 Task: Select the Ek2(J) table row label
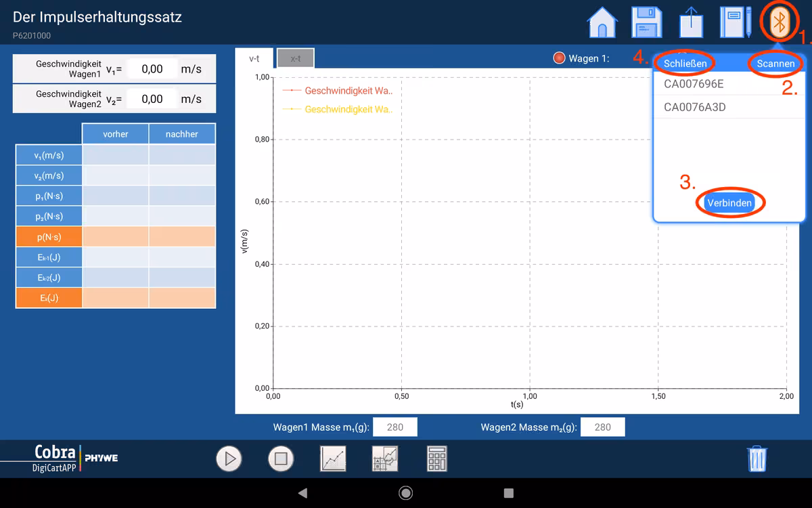(x=49, y=277)
